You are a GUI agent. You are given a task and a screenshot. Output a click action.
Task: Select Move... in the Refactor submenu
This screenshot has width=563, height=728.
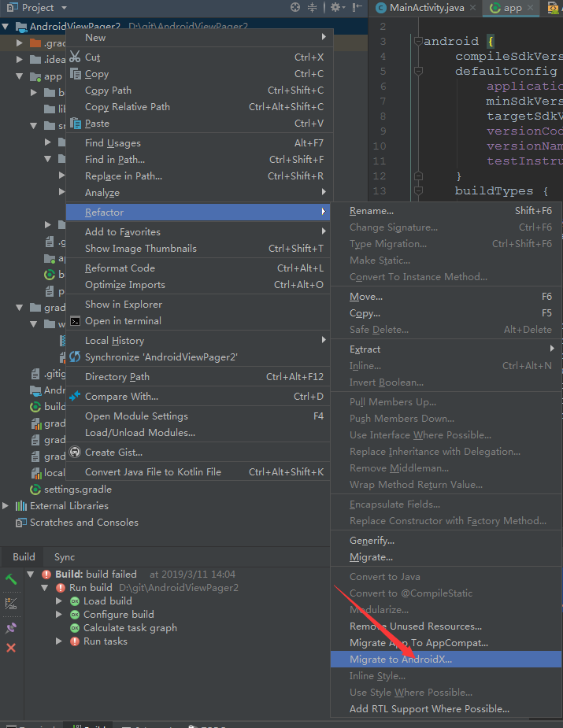[x=446, y=296]
